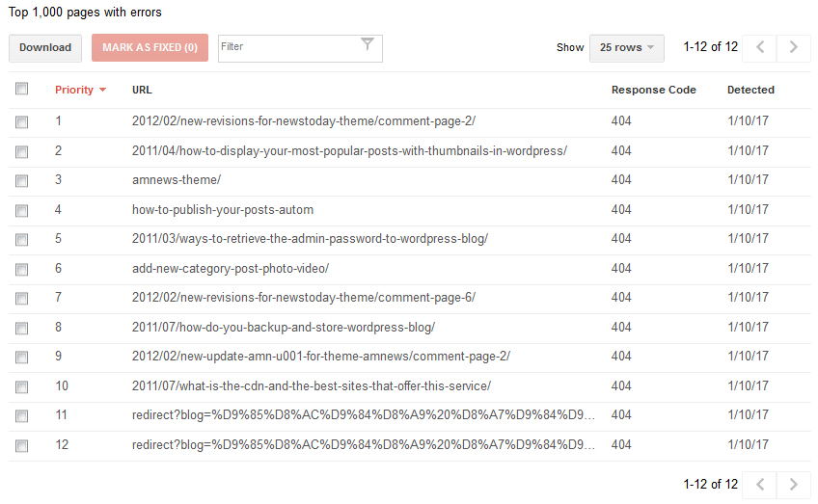Open how-to-publish-your-posts-autom URL
The image size is (818, 504).
tap(223, 210)
